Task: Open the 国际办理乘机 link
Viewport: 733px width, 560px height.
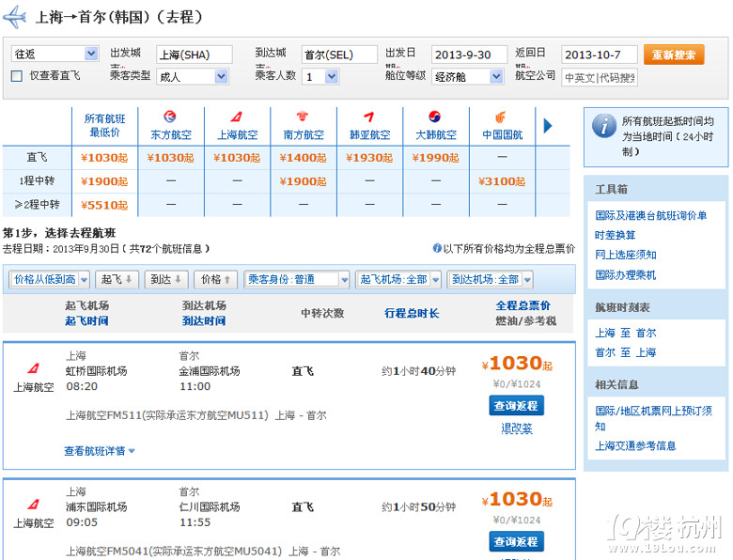Action: coord(626,275)
